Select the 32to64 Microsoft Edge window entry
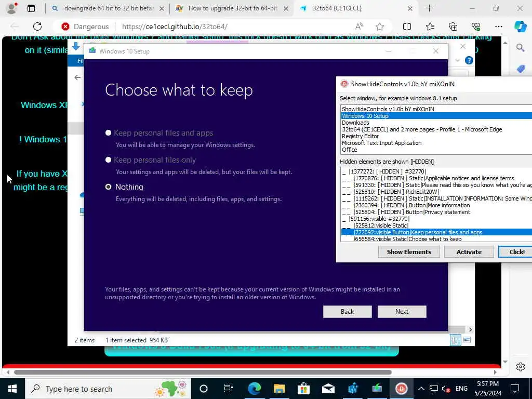Viewport: 532px width, 399px height. click(436, 129)
